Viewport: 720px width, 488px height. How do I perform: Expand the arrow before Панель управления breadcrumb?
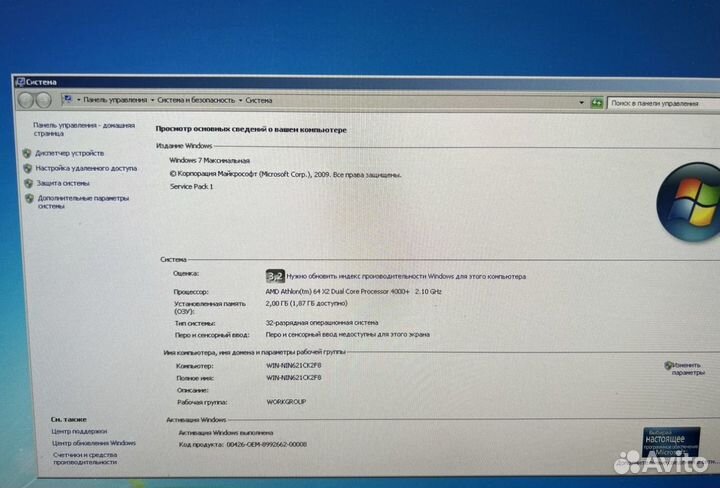tap(79, 100)
